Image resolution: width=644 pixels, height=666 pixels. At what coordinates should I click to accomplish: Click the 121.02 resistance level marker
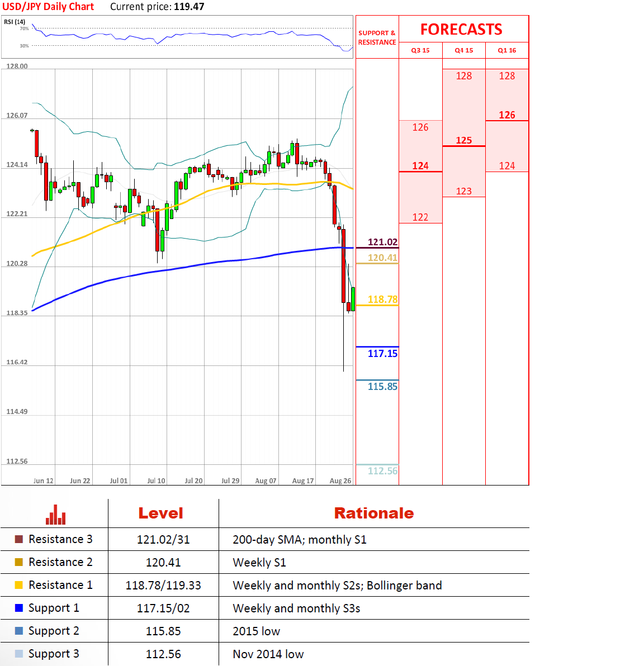[382, 242]
